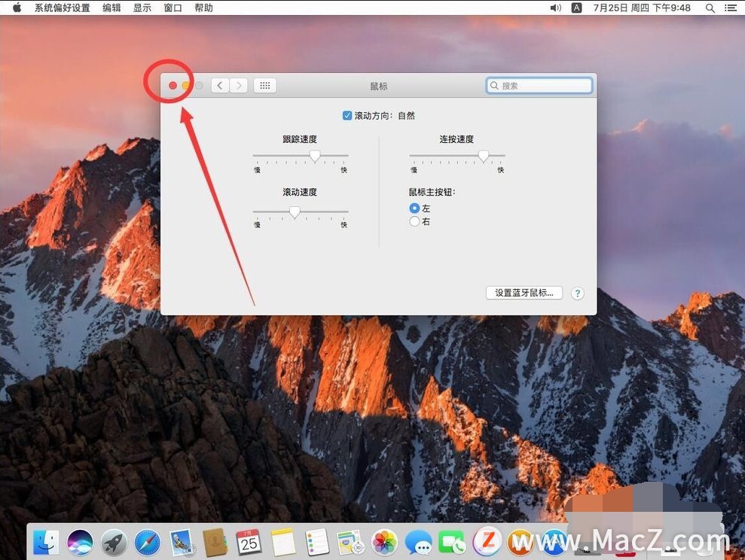This screenshot has width=745, height=560.
Task: Open the input source A menu
Action: (576, 8)
